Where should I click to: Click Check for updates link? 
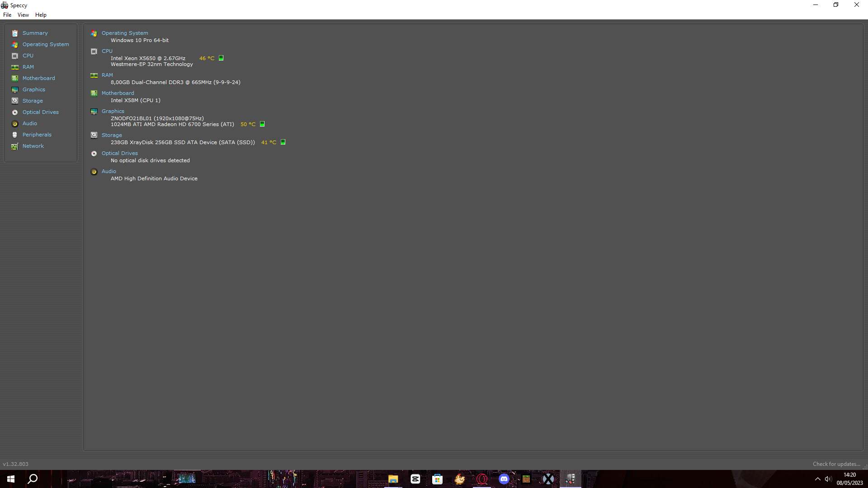pos(836,464)
